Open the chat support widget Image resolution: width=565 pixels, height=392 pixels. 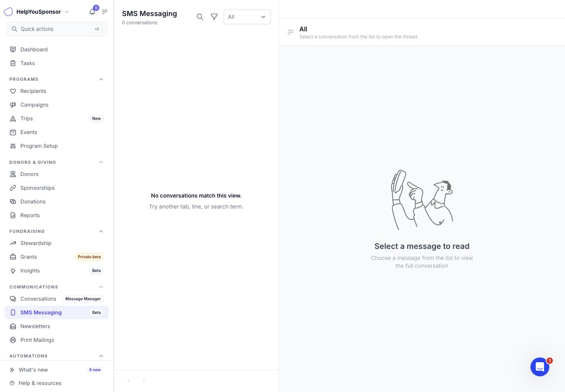(540, 367)
